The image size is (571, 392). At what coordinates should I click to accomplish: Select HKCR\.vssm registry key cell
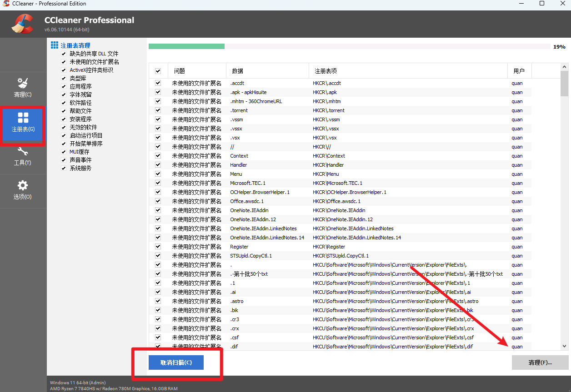tap(326, 119)
